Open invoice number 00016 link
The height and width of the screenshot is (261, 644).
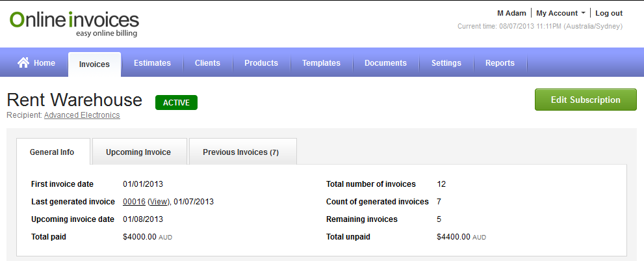[x=134, y=202]
